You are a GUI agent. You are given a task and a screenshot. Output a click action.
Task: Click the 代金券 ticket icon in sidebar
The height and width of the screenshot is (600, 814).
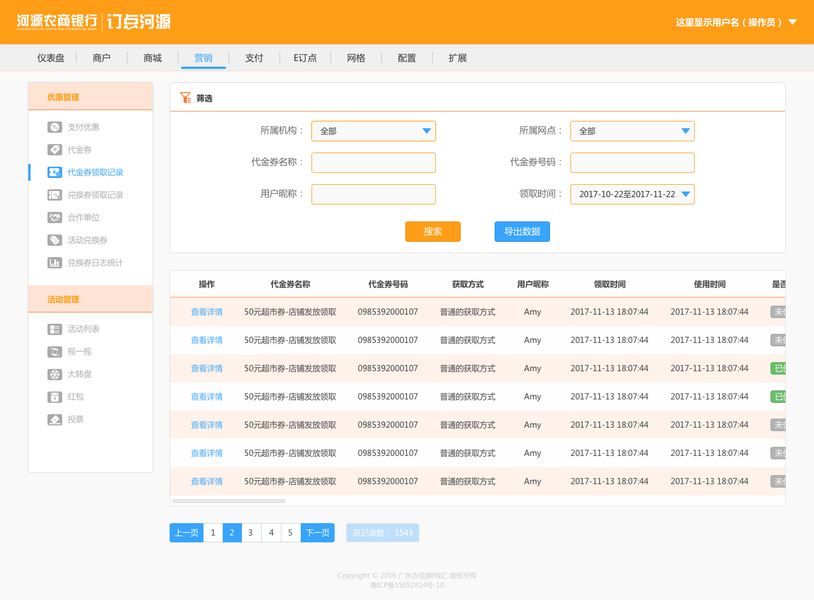(55, 149)
